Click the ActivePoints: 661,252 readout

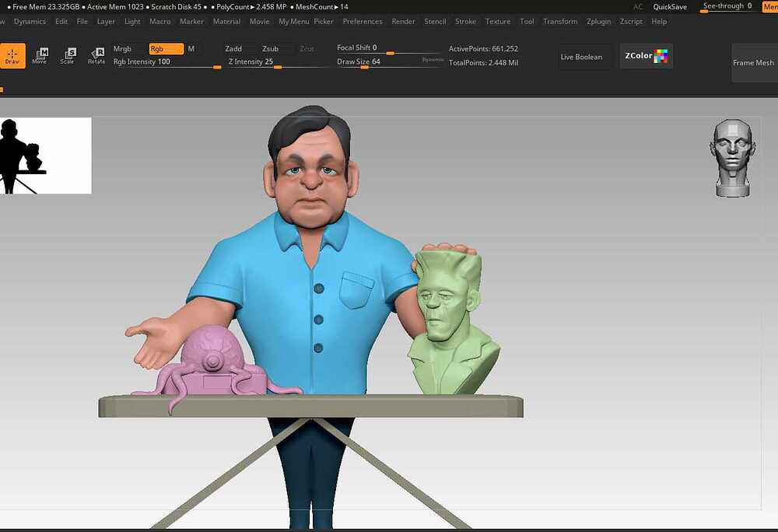(x=483, y=48)
